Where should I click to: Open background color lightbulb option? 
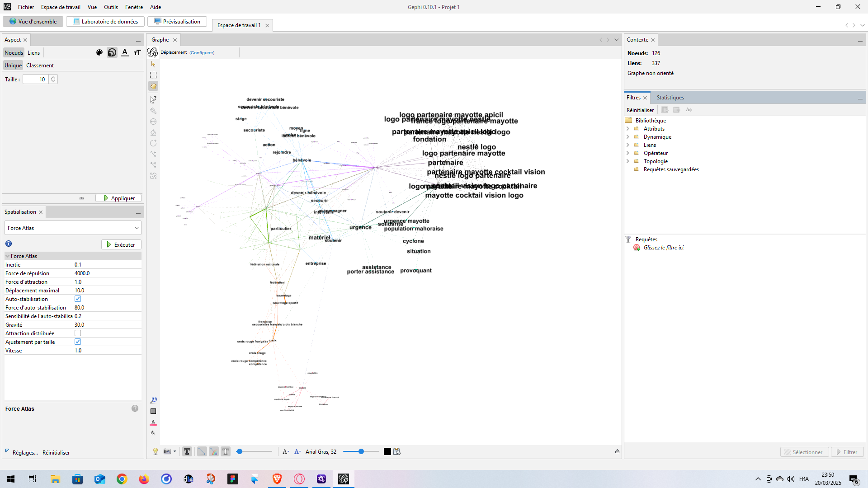pos(156,451)
